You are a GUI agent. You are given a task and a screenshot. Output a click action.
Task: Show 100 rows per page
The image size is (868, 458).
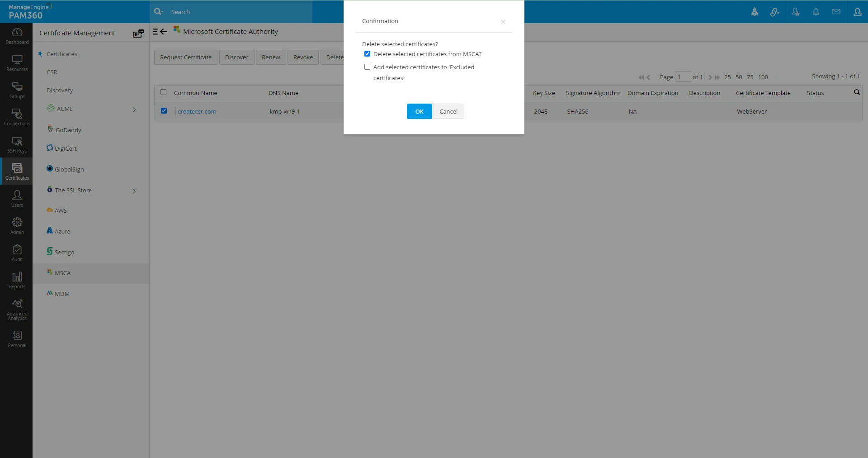coord(763,77)
